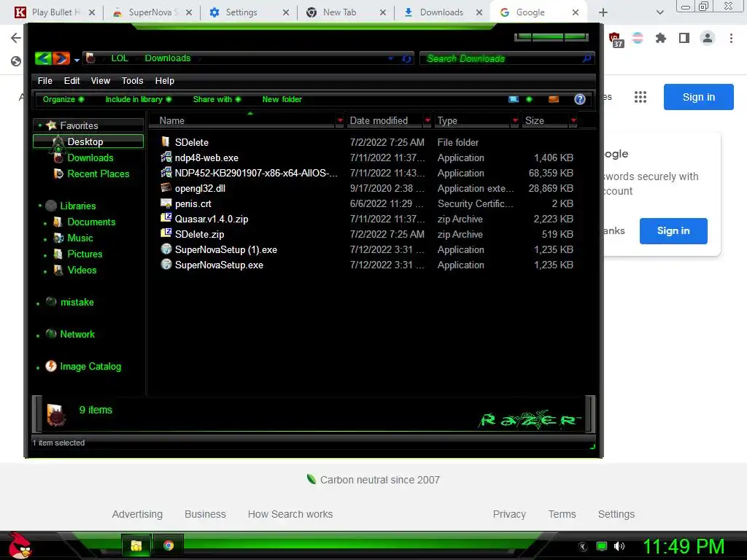
Task: Select the SDelete folder icon
Action: [166, 142]
